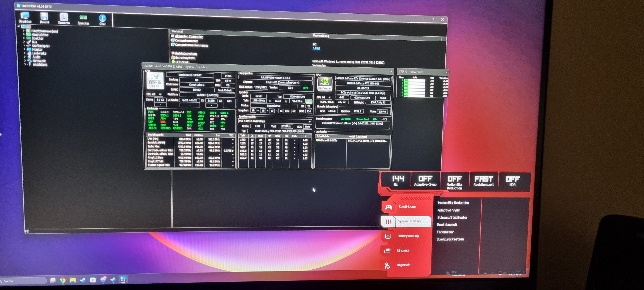
Task: Click the green memory module icon by 99.8 MHz
Action: click(309, 101)
